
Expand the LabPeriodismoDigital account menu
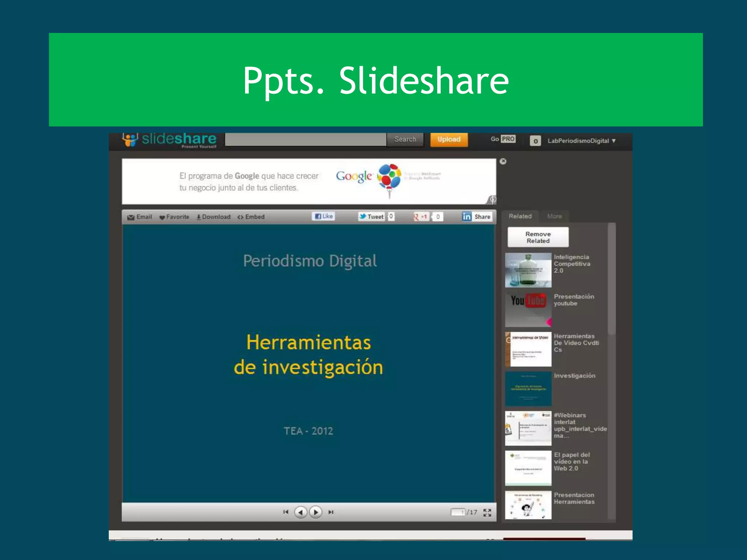tap(581, 141)
